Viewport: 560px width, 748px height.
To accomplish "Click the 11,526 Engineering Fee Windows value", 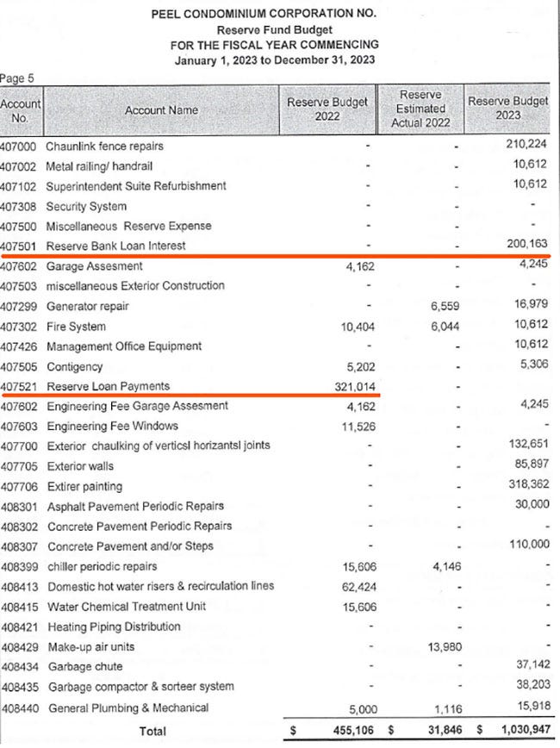I will 358,427.
